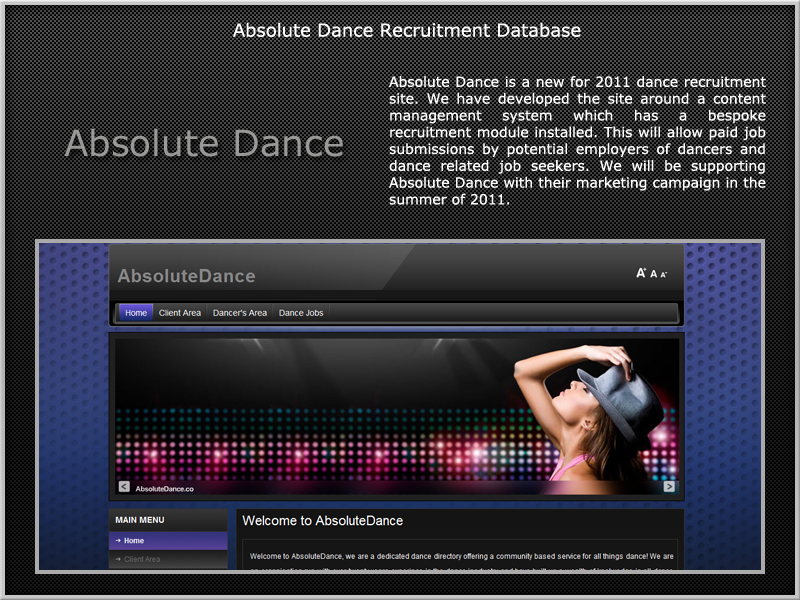This screenshot has height=600, width=800.
Task: Open the Client Area navigation tab
Action: pos(180,313)
